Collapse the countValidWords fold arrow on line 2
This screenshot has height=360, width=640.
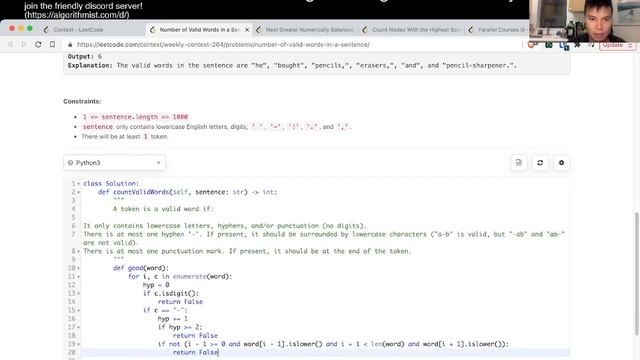click(x=78, y=192)
